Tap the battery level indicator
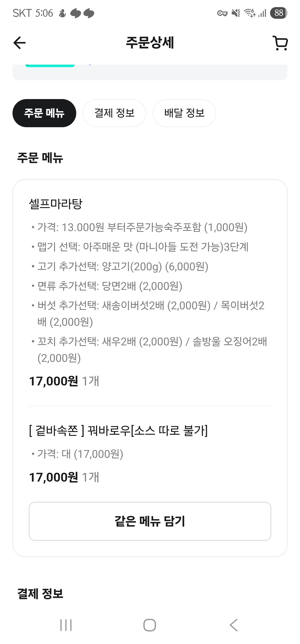 279,13
